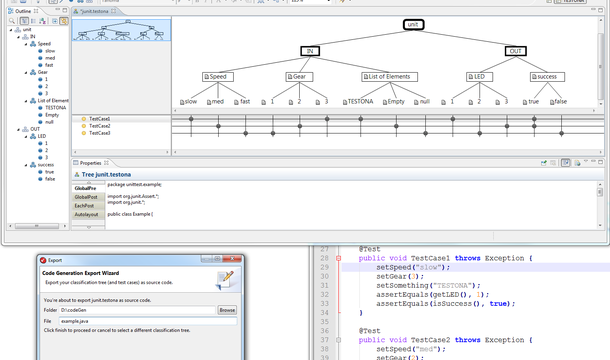
Task: Select the false class in Outline
Action: click(50, 179)
